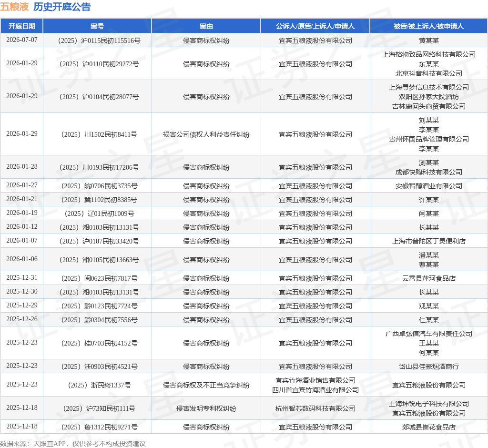Click defendant 浏某某
The image size is (488, 448).
[428, 163]
